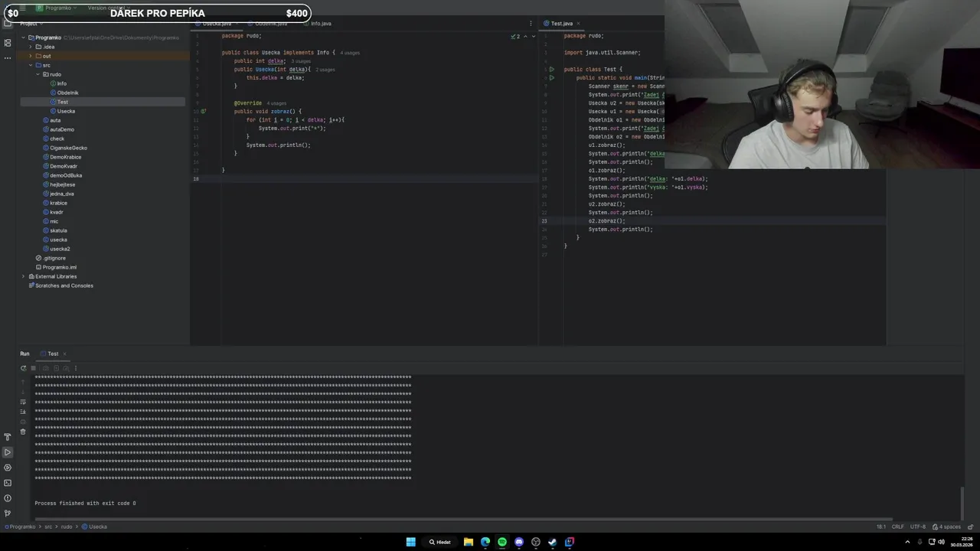Click the implements gutter icon beside zobraz
This screenshot has width=980, height=551.
click(204, 112)
